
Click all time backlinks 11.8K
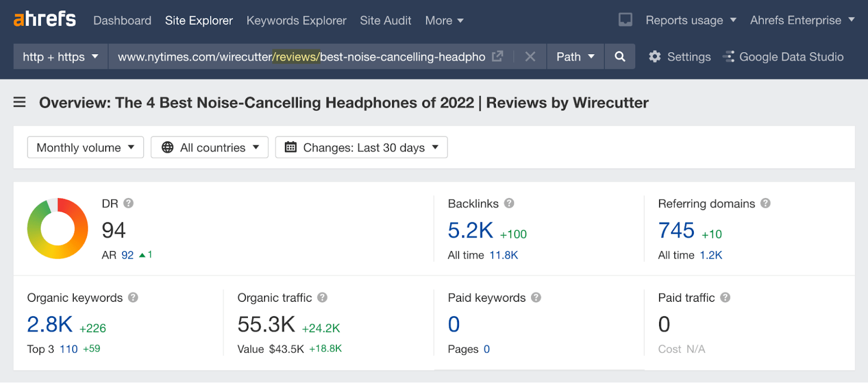503,255
